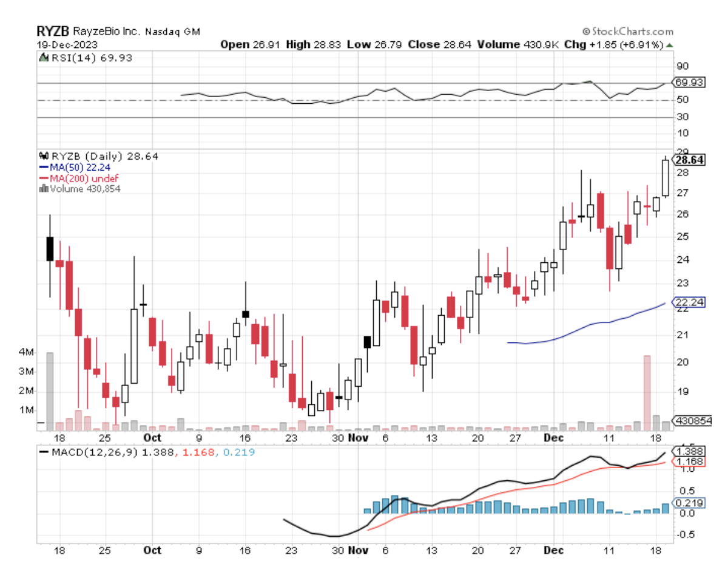Viewport: 728px width, 578px height.
Task: Click the Nov label on the price chart axis
Action: point(360,437)
